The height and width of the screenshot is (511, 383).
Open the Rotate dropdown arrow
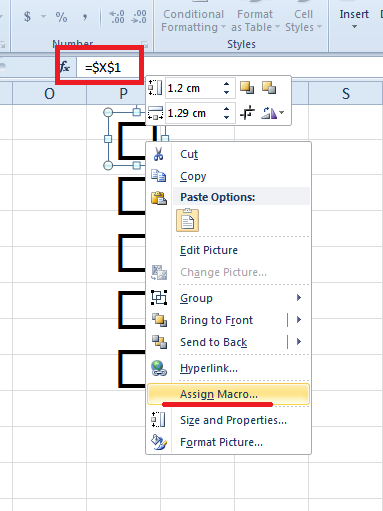pyautogui.click(x=282, y=113)
